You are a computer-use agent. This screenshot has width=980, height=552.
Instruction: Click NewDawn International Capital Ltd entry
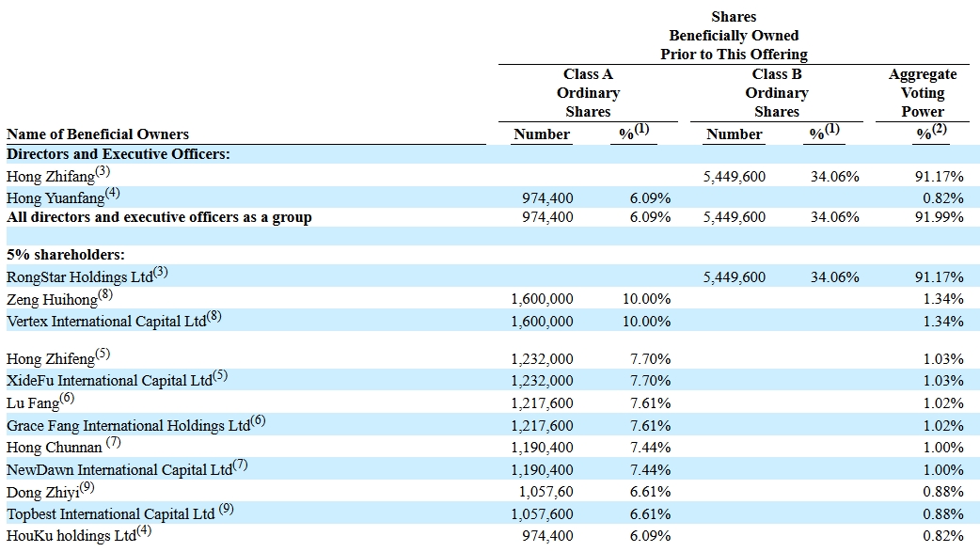(x=119, y=469)
